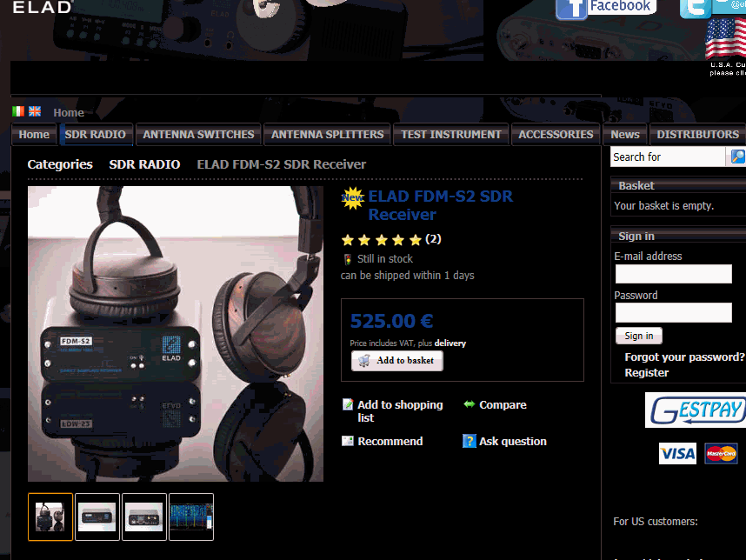The height and width of the screenshot is (560, 746).
Task: Click the MasterCard logo
Action: tap(722, 453)
